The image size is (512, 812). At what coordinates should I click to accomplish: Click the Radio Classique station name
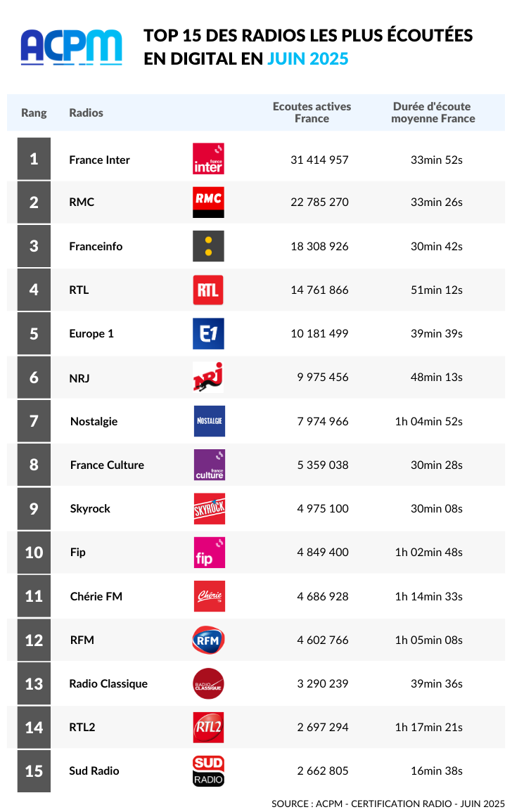108,683
